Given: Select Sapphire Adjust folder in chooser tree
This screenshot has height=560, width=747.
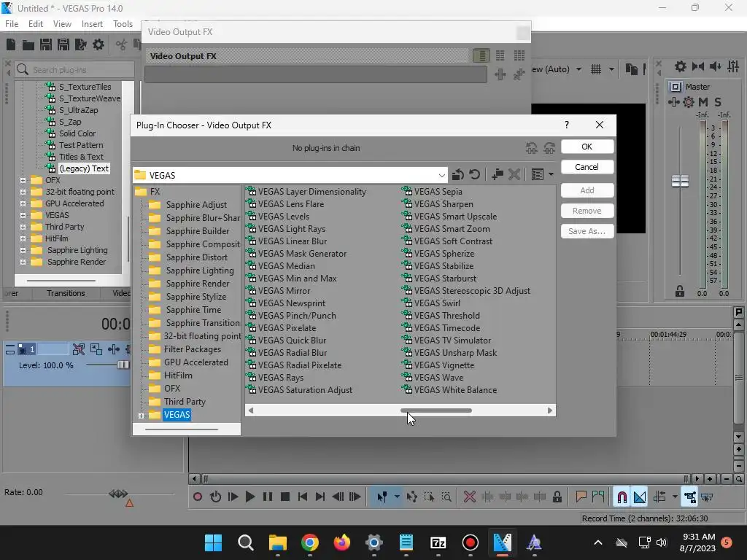Looking at the screenshot, I should 196,205.
